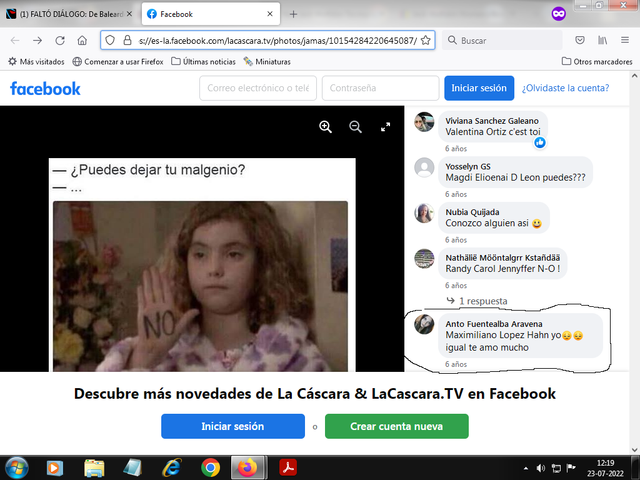Switch to the FALTÓ DIÁLOGO tab

(x=69, y=14)
